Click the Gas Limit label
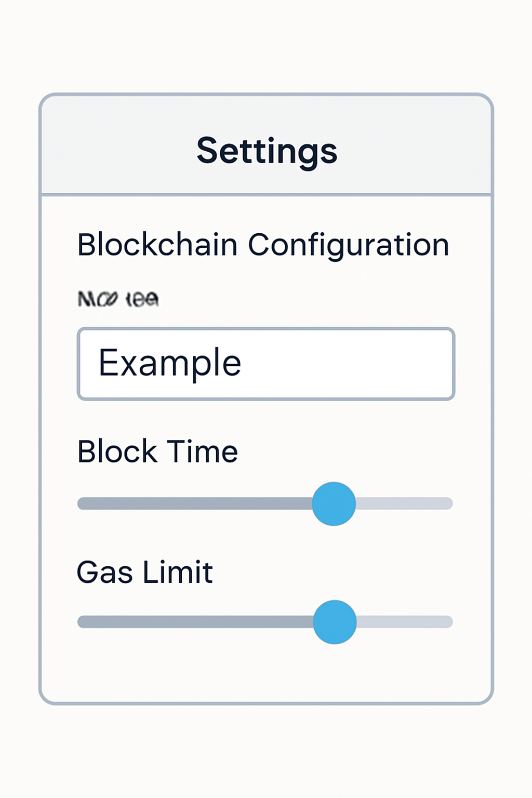 click(x=144, y=572)
